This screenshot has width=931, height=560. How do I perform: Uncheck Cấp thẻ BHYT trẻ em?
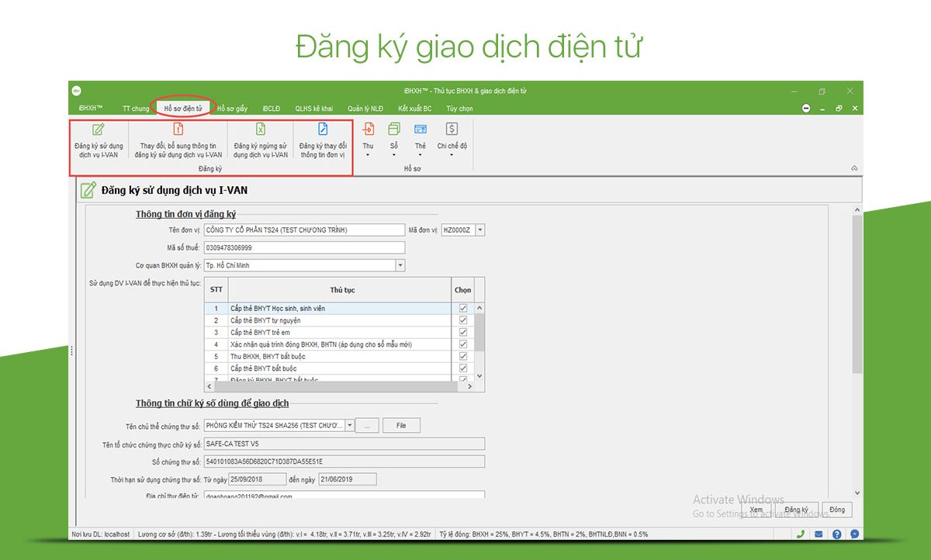[462, 331]
